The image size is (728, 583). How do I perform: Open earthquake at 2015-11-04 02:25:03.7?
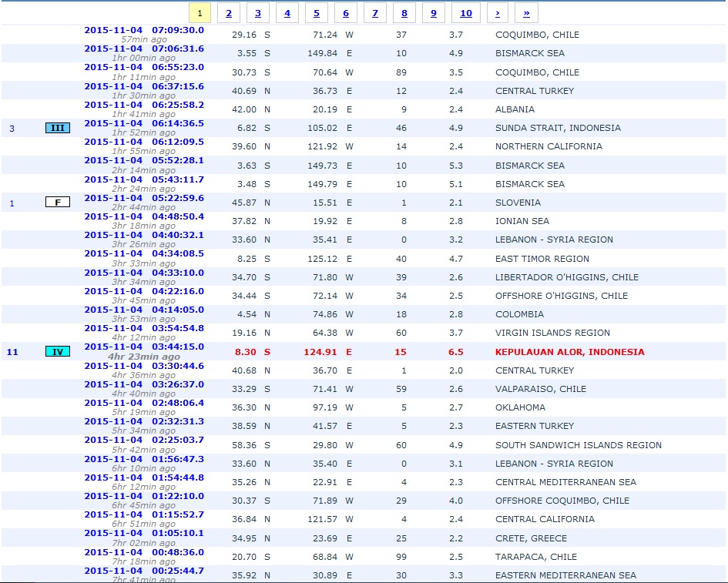[144, 441]
